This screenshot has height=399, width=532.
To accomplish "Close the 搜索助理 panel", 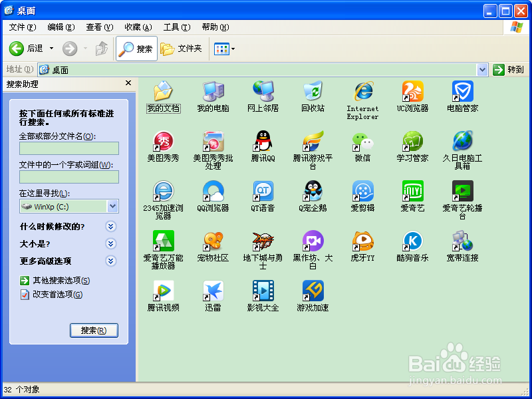I will tap(128, 82).
